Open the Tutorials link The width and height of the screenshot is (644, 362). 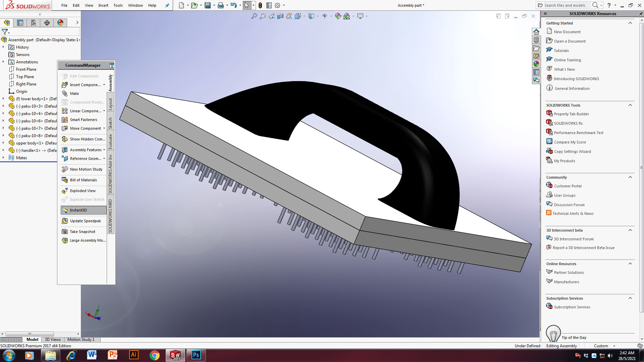pyautogui.click(x=561, y=50)
